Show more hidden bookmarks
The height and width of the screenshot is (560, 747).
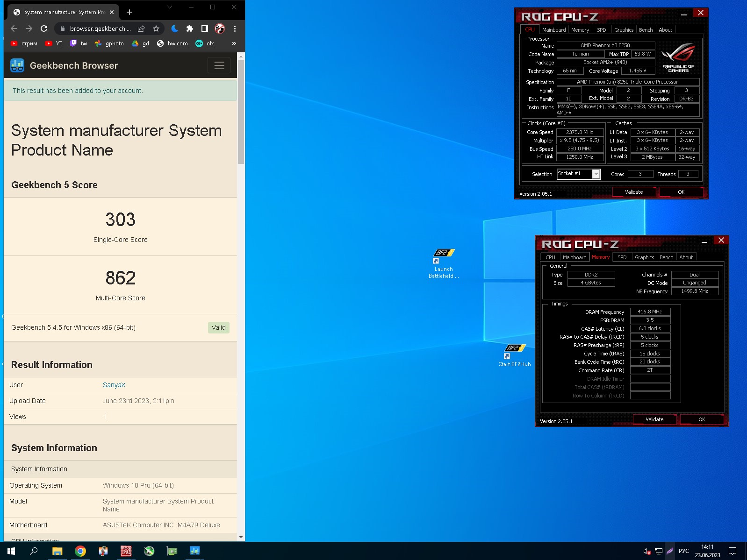click(234, 43)
